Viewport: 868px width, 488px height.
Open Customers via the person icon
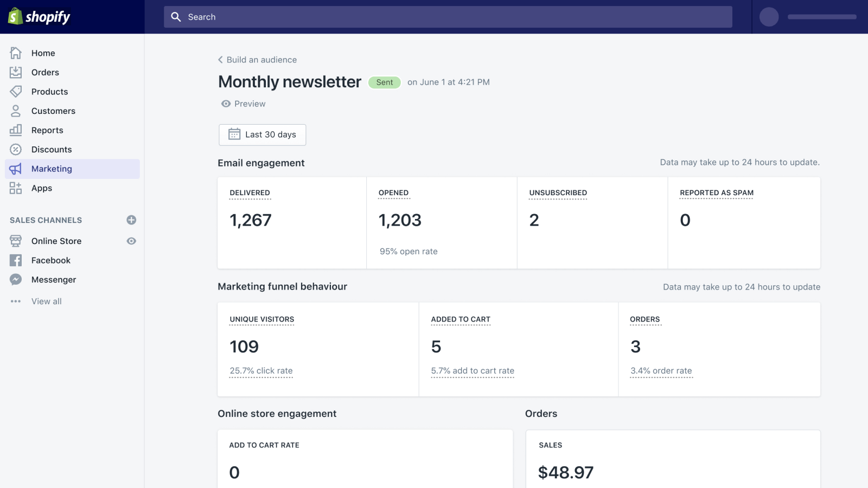click(x=16, y=111)
